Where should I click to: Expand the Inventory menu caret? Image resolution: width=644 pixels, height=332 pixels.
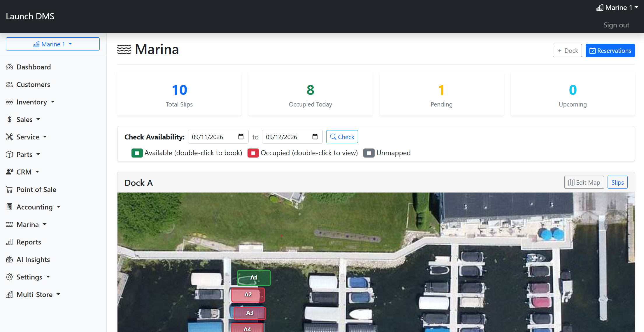53,102
